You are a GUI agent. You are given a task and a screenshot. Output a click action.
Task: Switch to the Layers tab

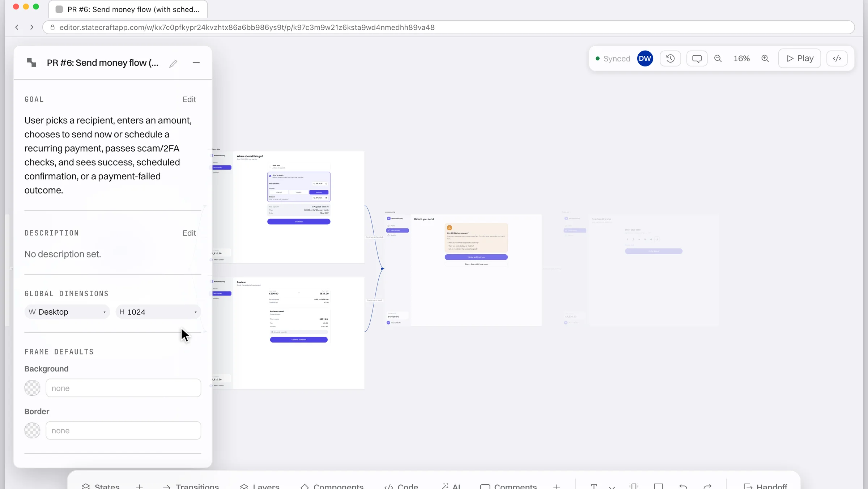pos(260,486)
